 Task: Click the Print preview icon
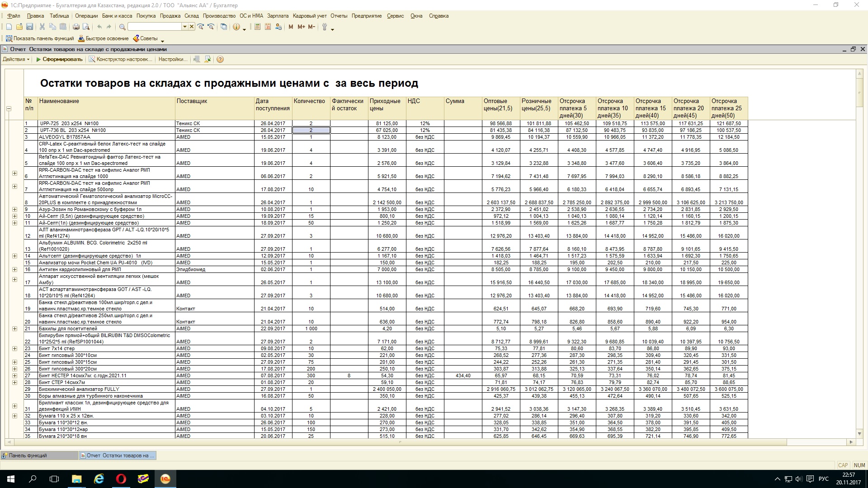(x=86, y=27)
